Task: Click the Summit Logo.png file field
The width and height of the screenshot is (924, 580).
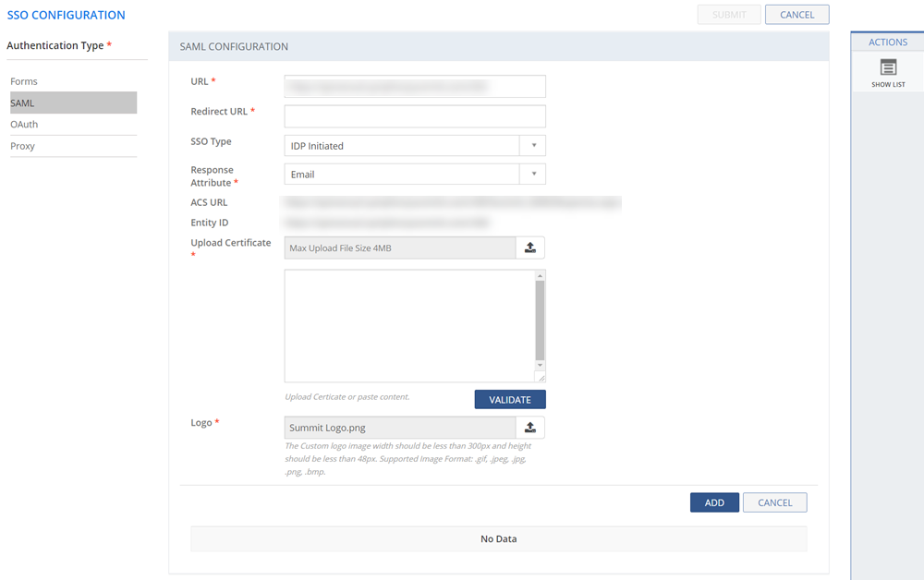Action: coord(399,428)
